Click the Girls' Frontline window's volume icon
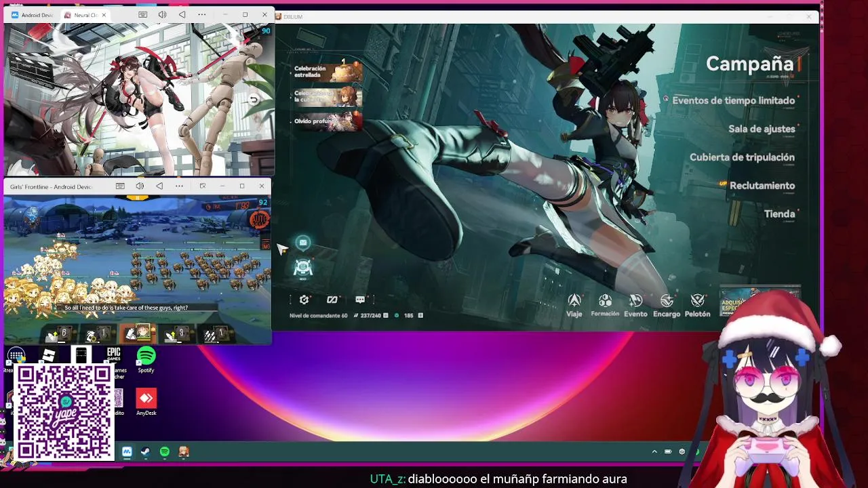This screenshot has width=868, height=488. pyautogui.click(x=140, y=186)
